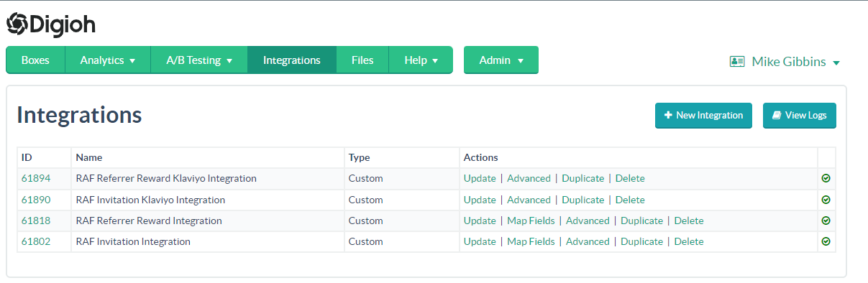Viewport: 868px width, 283px height.
Task: Click Duplicate in row 61802
Action: [x=641, y=241]
